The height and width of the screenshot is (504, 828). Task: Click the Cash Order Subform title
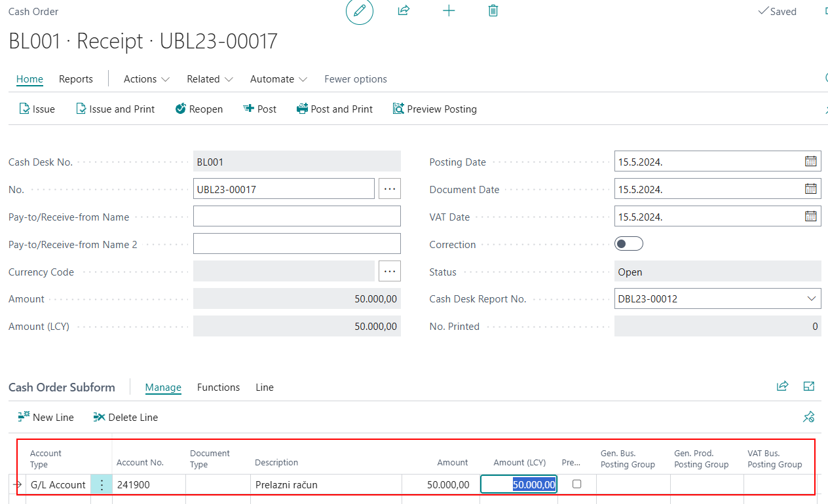click(x=62, y=387)
